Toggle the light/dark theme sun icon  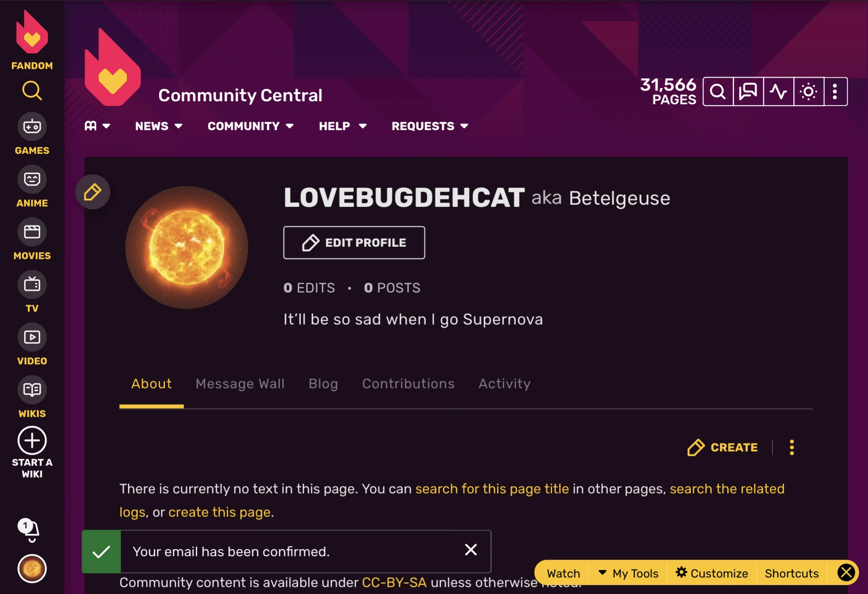(x=808, y=92)
